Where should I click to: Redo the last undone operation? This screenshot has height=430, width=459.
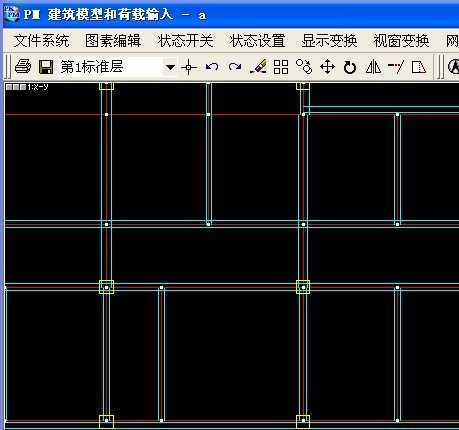(235, 67)
